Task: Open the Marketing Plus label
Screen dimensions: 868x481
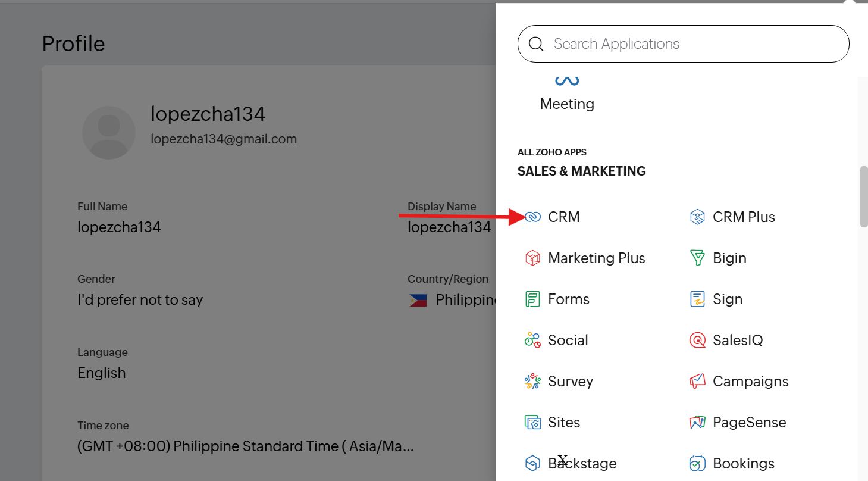Action: [597, 258]
